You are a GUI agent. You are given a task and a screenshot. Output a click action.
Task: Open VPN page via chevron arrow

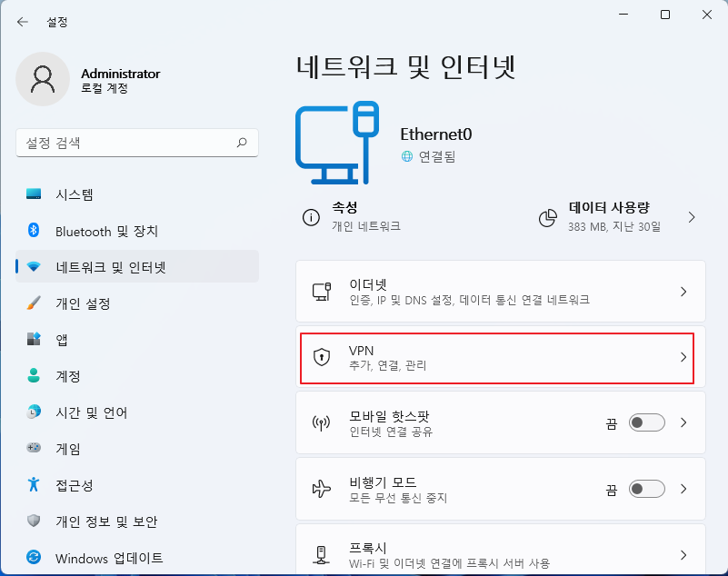click(683, 357)
